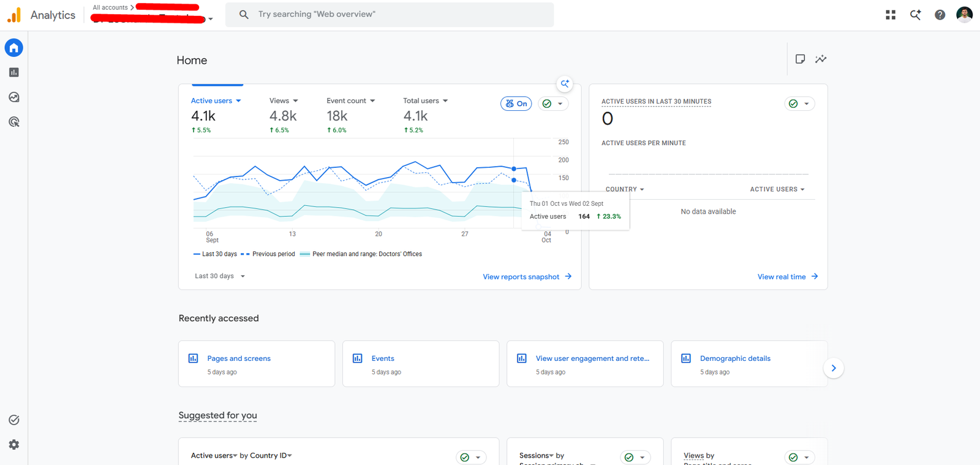Expand the Total users metric dropdown
Viewport: 980px width, 465px height.
point(426,100)
